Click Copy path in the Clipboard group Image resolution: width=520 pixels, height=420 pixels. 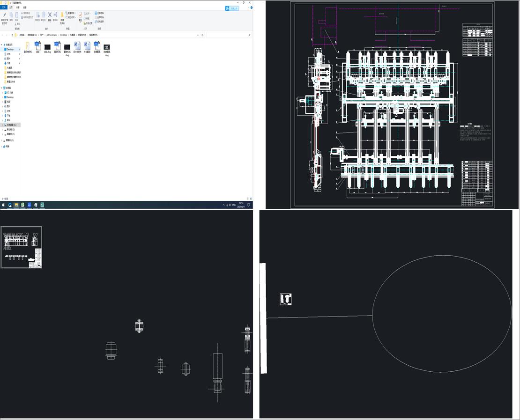[26, 13]
